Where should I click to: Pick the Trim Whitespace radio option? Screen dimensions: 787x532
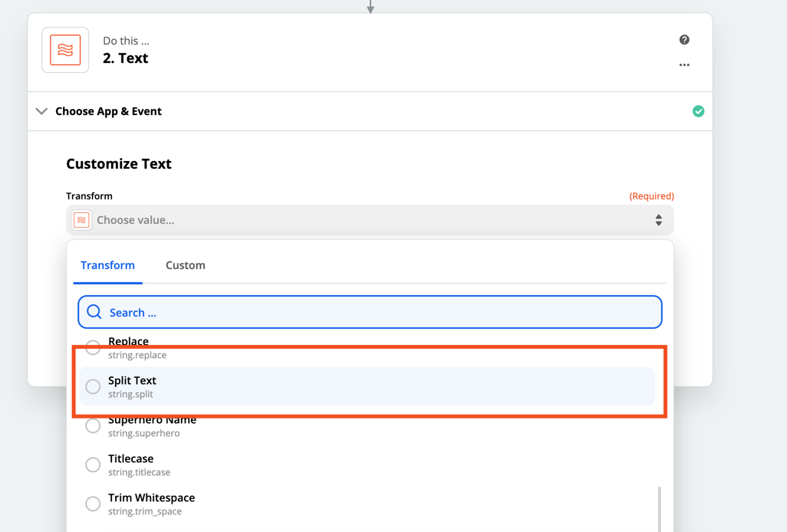pyautogui.click(x=93, y=504)
